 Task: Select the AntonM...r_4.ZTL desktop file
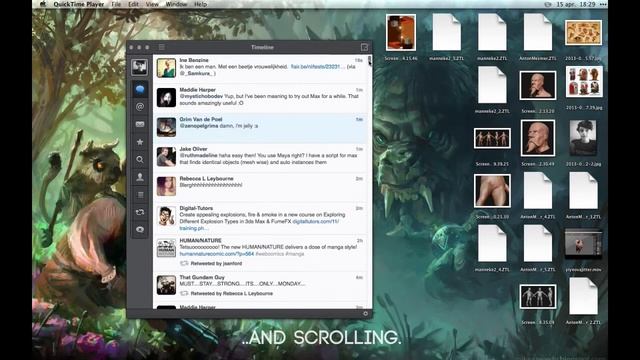(x=538, y=191)
